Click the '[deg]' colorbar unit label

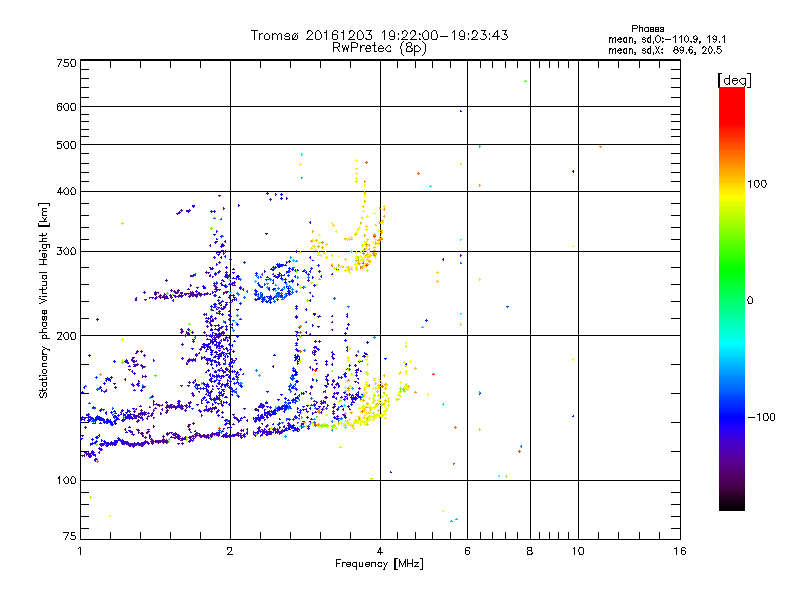pyautogui.click(x=734, y=80)
